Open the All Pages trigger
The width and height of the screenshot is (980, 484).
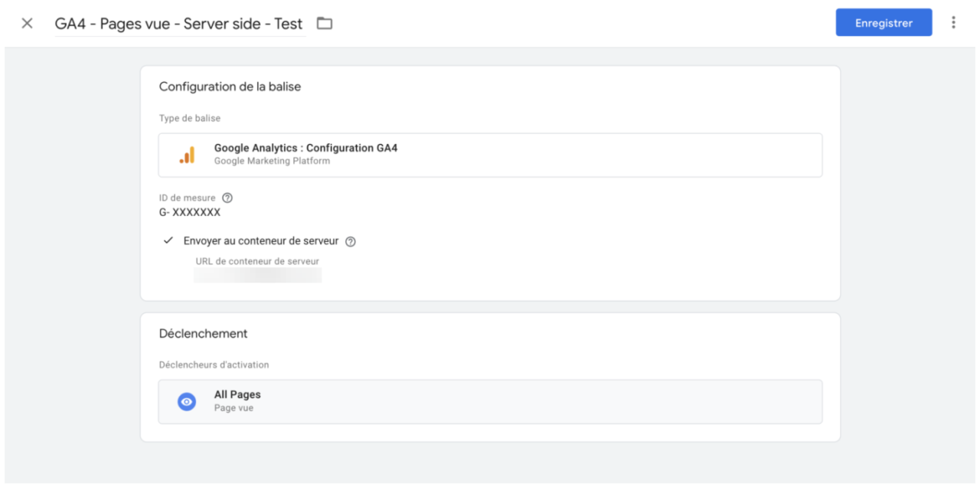point(490,401)
